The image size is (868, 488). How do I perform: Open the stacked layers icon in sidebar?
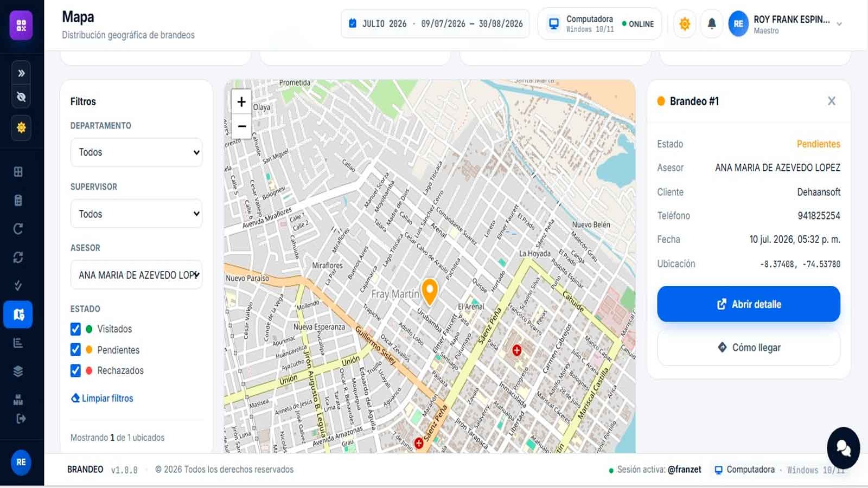tap(18, 371)
